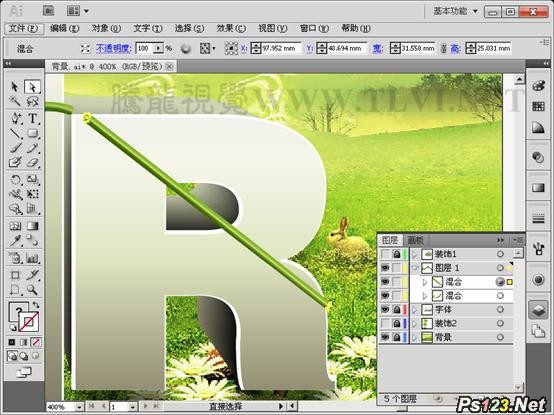This screenshot has width=554, height=415.
Task: Select the Rotate tool
Action: [x=15, y=179]
